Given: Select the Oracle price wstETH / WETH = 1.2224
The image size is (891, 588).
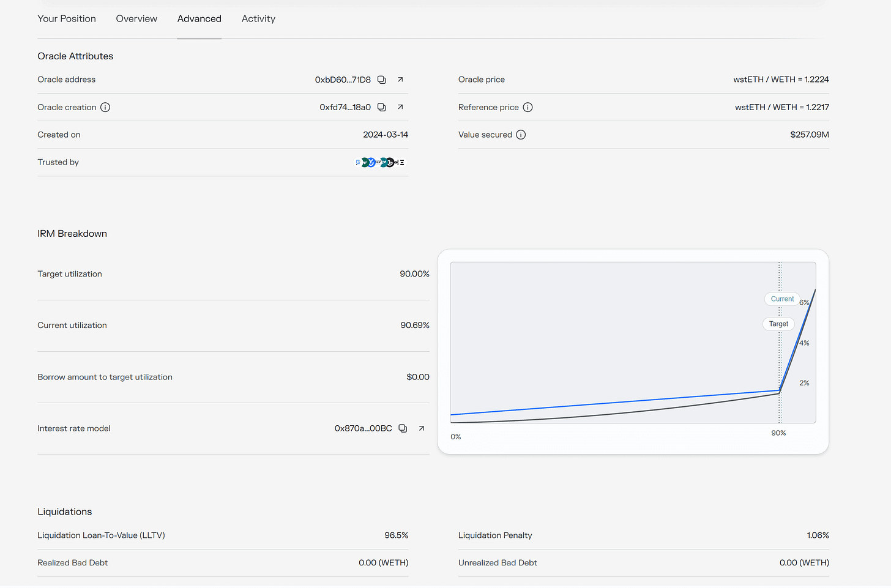Looking at the screenshot, I should [781, 80].
